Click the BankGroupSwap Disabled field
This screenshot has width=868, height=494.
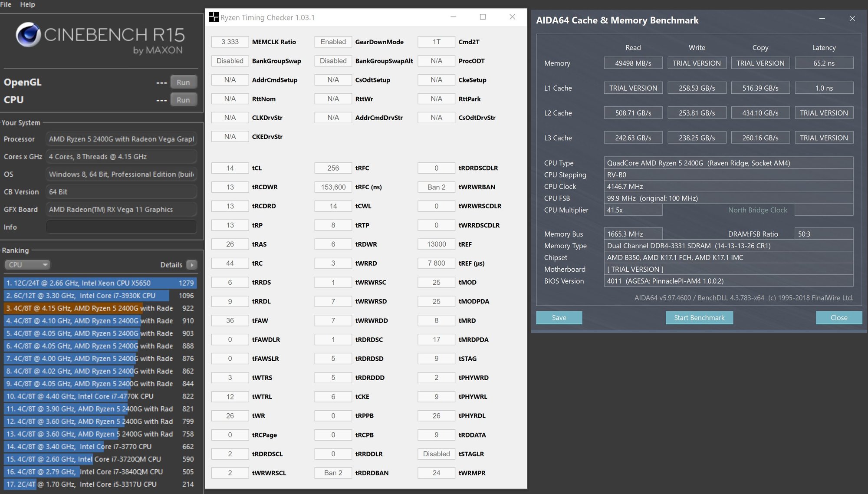pyautogui.click(x=230, y=61)
